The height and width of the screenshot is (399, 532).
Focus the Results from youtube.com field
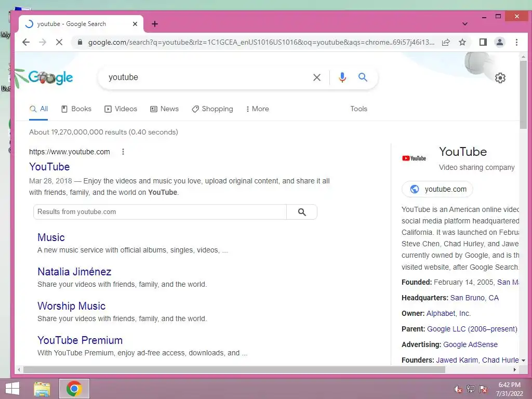click(x=160, y=212)
